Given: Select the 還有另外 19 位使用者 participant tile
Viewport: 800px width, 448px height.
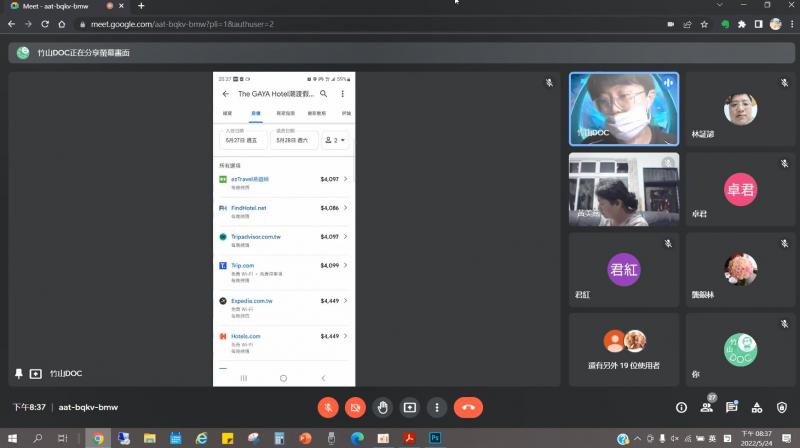Looking at the screenshot, I should [x=624, y=349].
